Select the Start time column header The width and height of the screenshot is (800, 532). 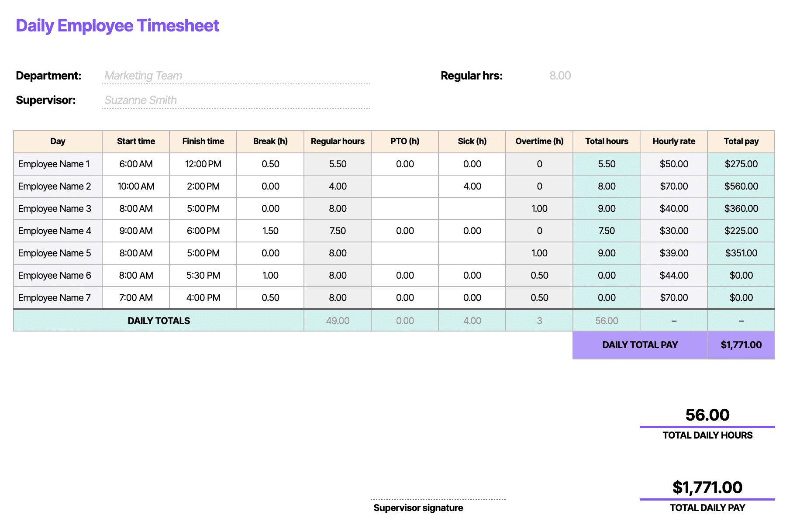tap(136, 142)
